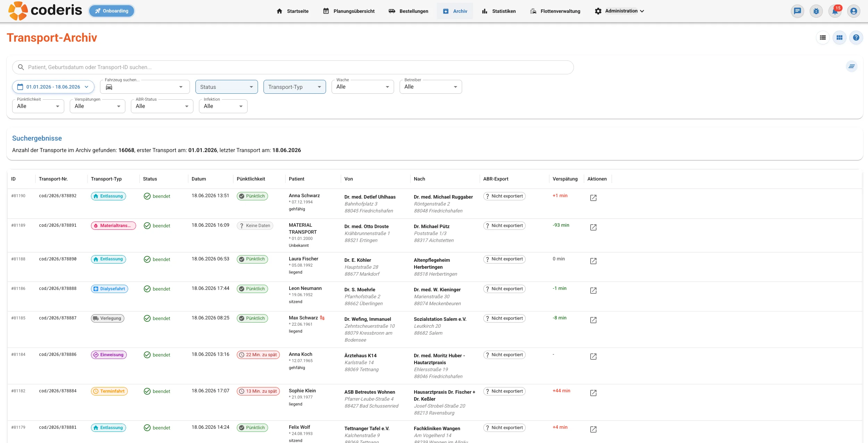Open the chat messages icon
This screenshot has height=443, width=868.
798,11
